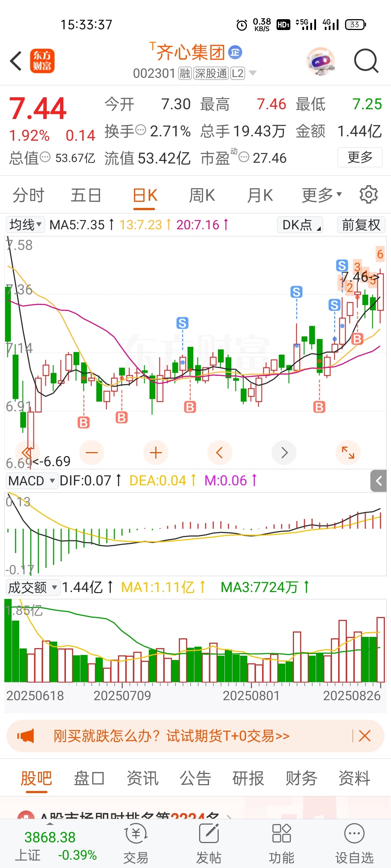The image size is (391, 868).
Task: Tap the number 6 signal marker
Action: pyautogui.click(x=380, y=254)
